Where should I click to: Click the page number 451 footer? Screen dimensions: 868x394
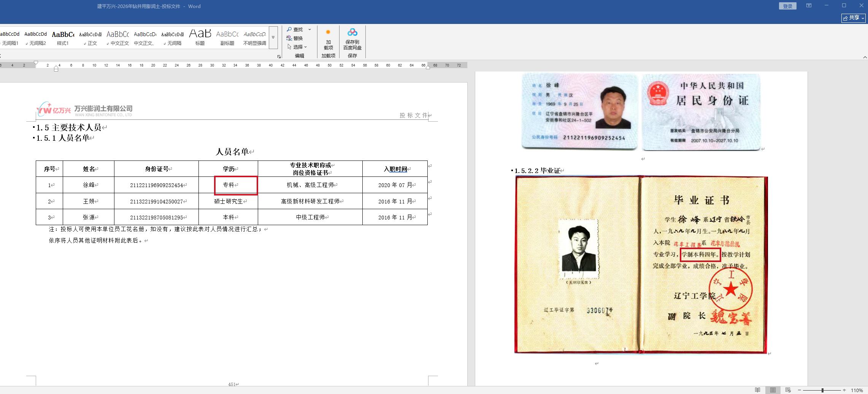click(x=232, y=384)
